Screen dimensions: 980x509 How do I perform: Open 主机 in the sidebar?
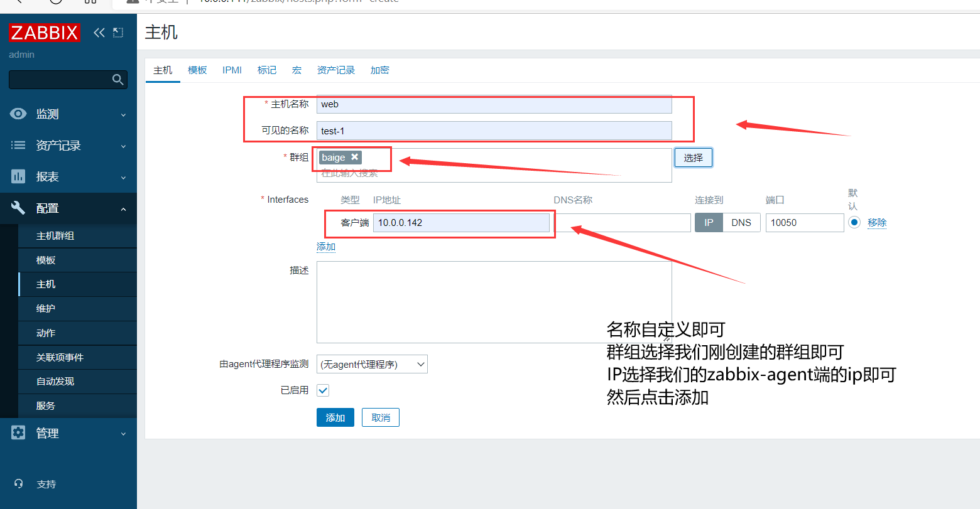78,284
